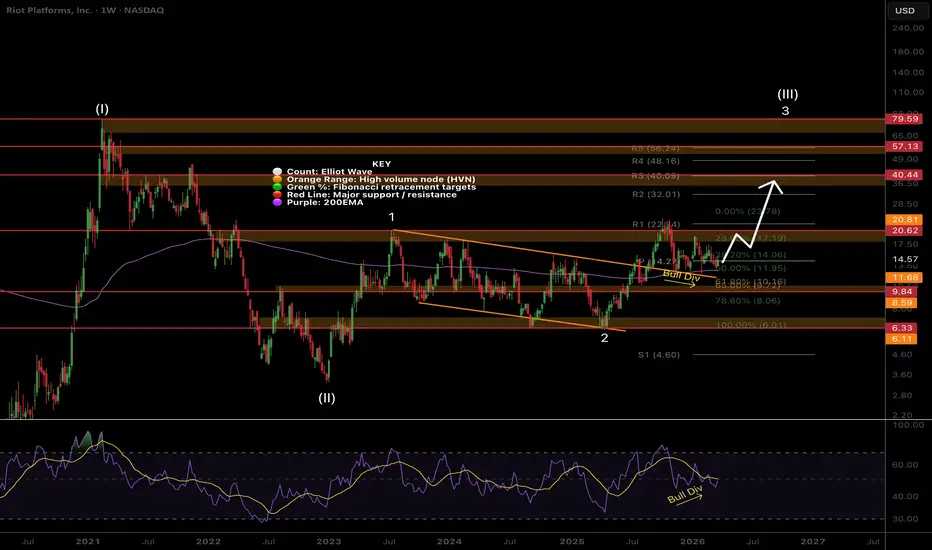
Task: Select the R2 (32.01) pivot label
Action: [655, 194]
